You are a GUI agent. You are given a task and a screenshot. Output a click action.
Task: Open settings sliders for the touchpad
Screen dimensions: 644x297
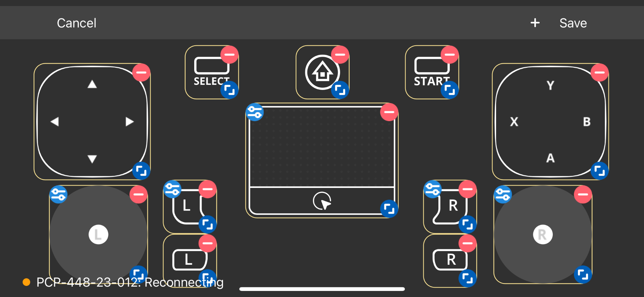(255, 112)
